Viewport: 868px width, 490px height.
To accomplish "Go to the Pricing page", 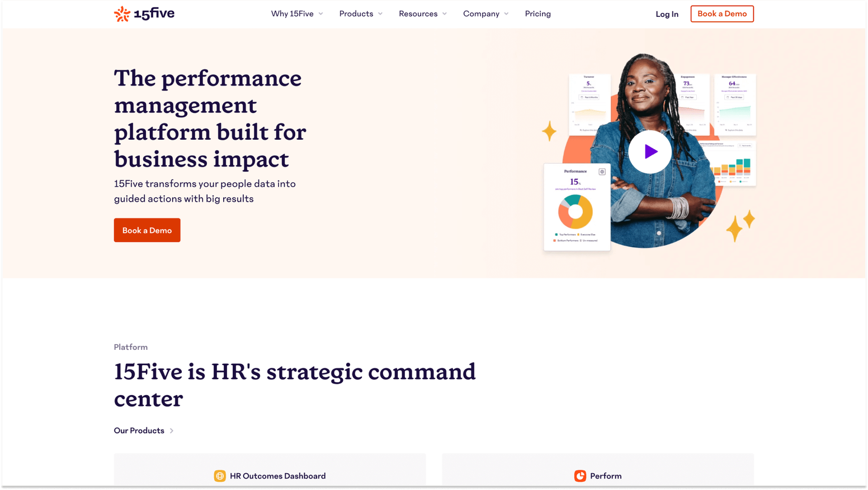I will pos(537,14).
